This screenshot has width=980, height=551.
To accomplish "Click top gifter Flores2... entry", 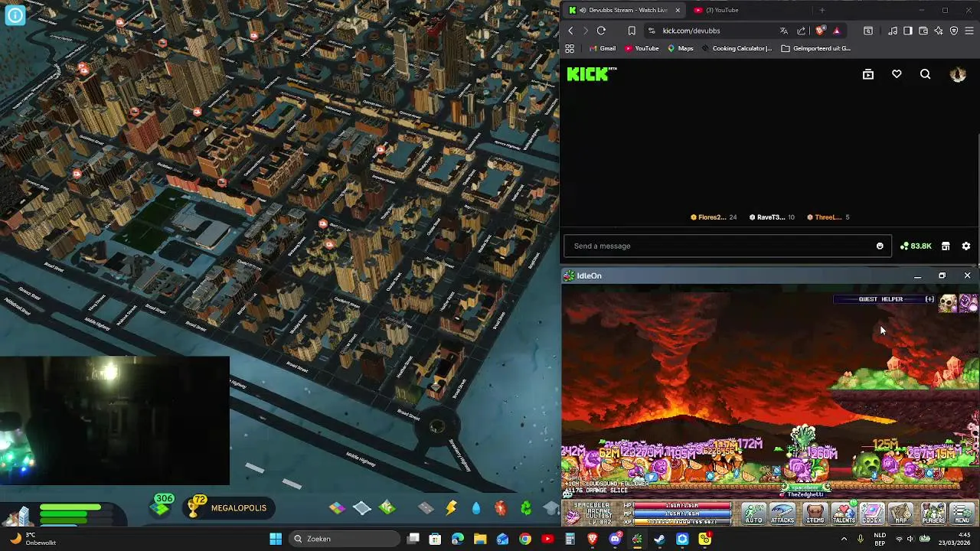I will pyautogui.click(x=714, y=217).
